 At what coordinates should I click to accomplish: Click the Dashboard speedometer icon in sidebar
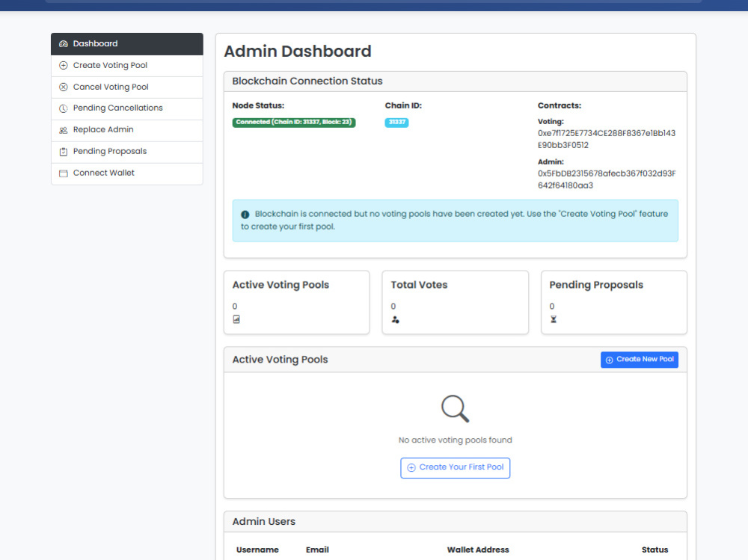pos(64,44)
